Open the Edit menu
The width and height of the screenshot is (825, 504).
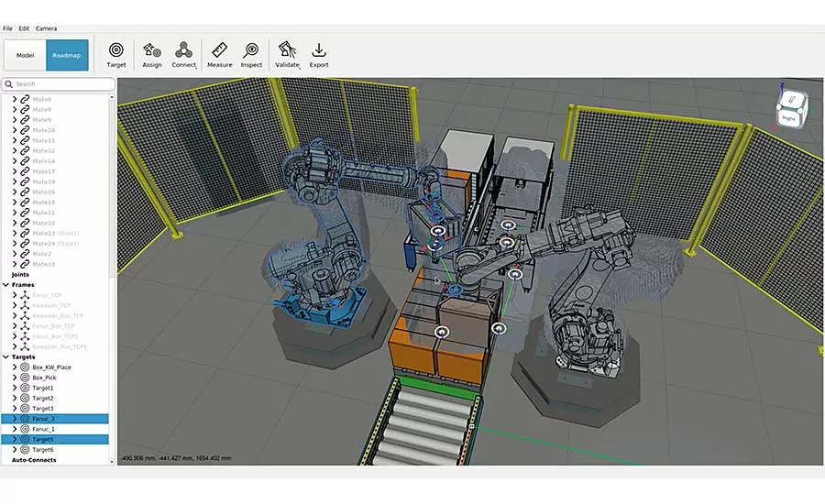(x=24, y=28)
